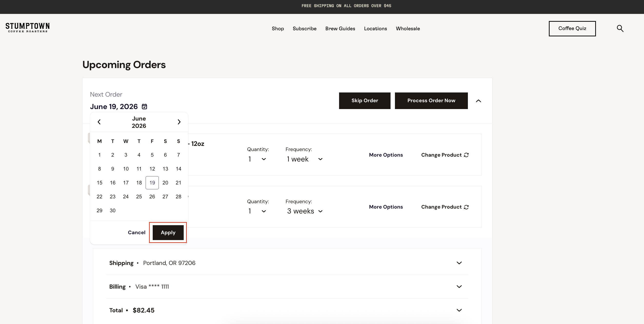Expand the Shipping section

(x=459, y=263)
